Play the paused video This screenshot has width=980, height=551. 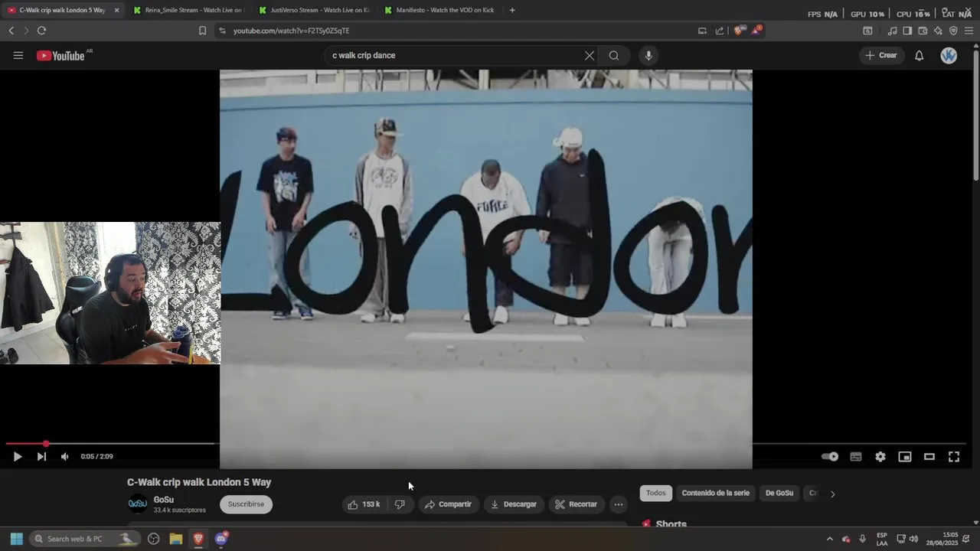point(17,457)
